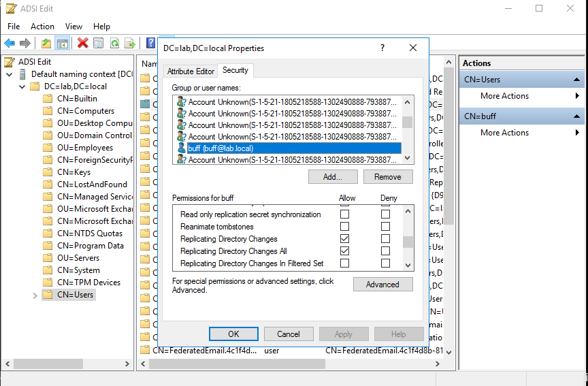The image size is (588, 386).
Task: Click the Default naming context server icon
Action: pos(23,74)
